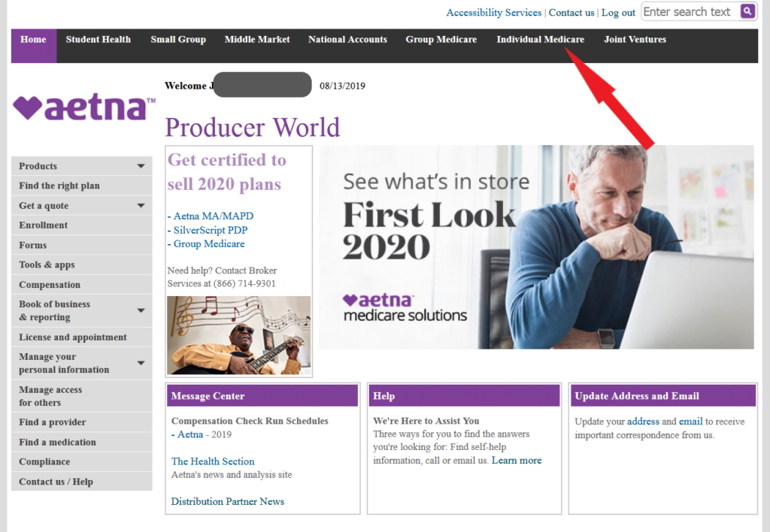
Task: Click the Get certified to sell 2020 plans heading
Action: click(226, 172)
